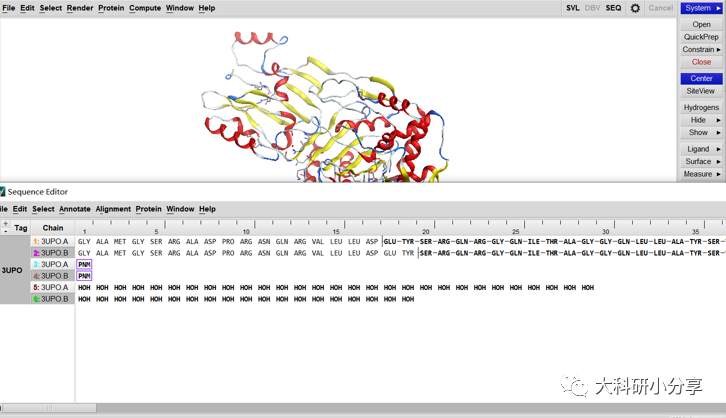Select VAL residue in chain 1
The image size is (726, 418).
pyautogui.click(x=318, y=242)
